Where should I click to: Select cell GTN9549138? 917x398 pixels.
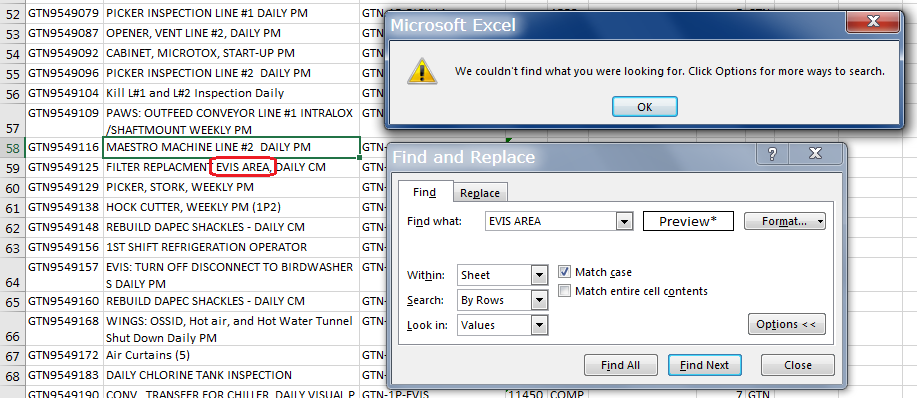point(64,207)
